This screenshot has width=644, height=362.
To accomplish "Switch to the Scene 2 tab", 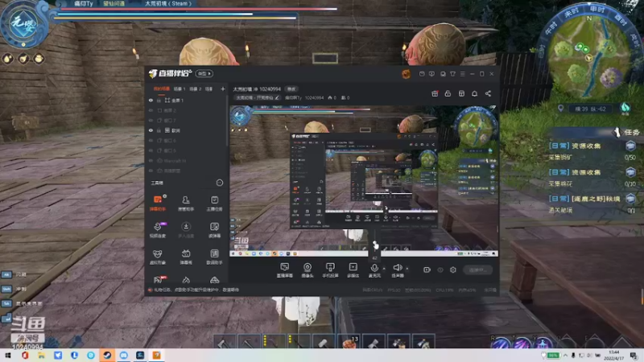I will click(195, 88).
